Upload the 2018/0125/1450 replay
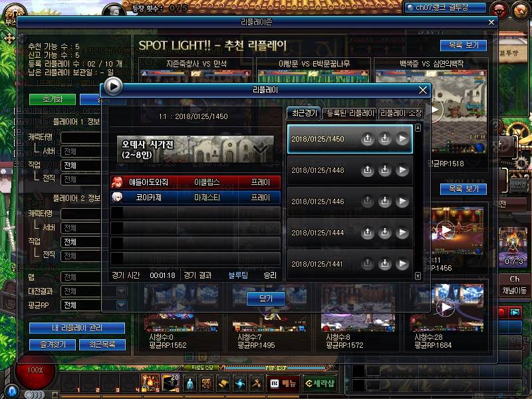Image resolution: width=532 pixels, height=399 pixels. (367, 139)
